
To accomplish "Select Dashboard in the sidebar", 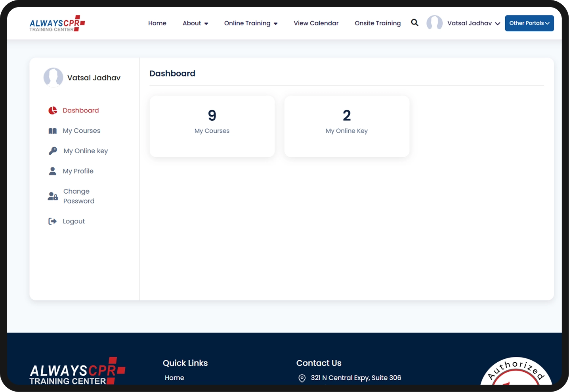I will tap(81, 110).
